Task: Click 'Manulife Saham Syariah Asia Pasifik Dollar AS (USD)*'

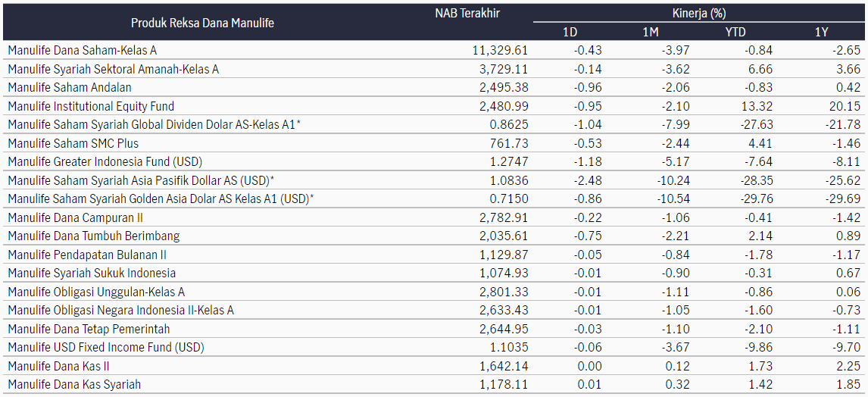Action: [x=142, y=180]
